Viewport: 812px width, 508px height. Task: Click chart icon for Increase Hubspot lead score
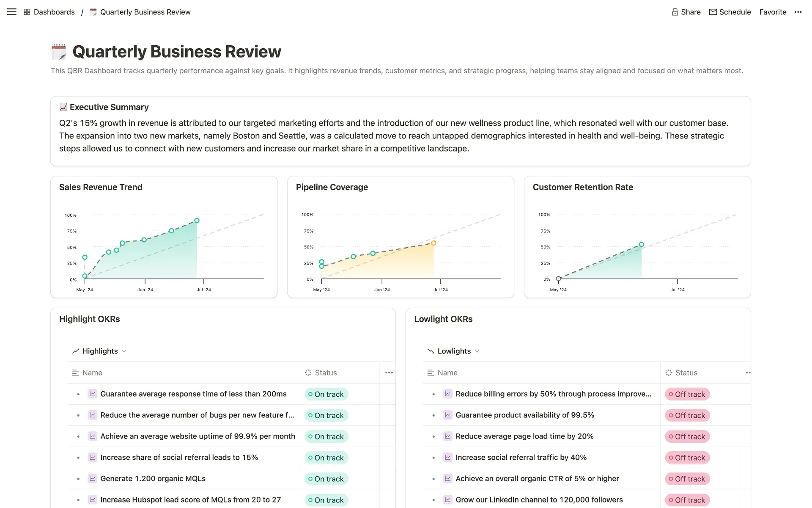93,500
